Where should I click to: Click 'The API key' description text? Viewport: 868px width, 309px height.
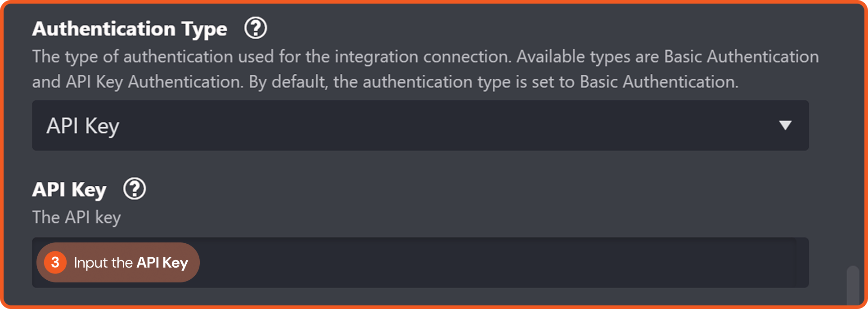(76, 217)
